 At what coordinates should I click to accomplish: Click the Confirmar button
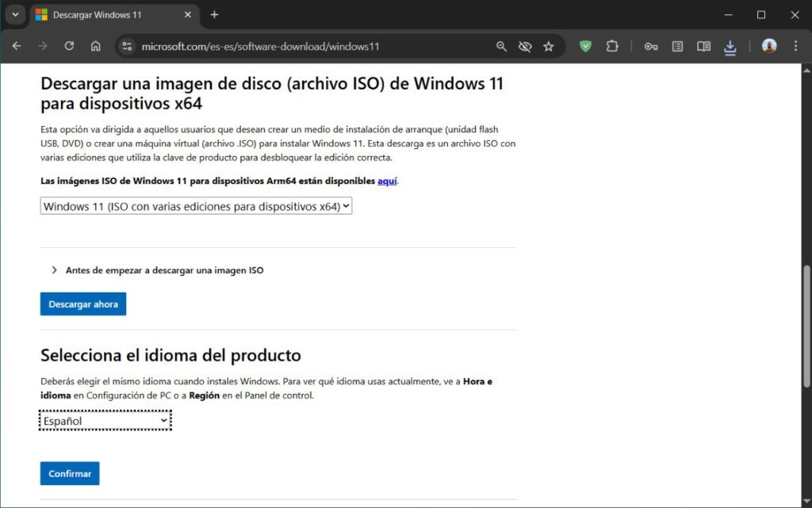tap(70, 473)
